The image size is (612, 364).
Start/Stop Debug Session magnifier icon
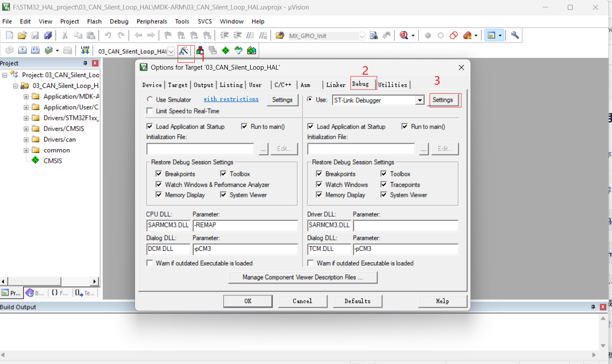click(x=404, y=36)
